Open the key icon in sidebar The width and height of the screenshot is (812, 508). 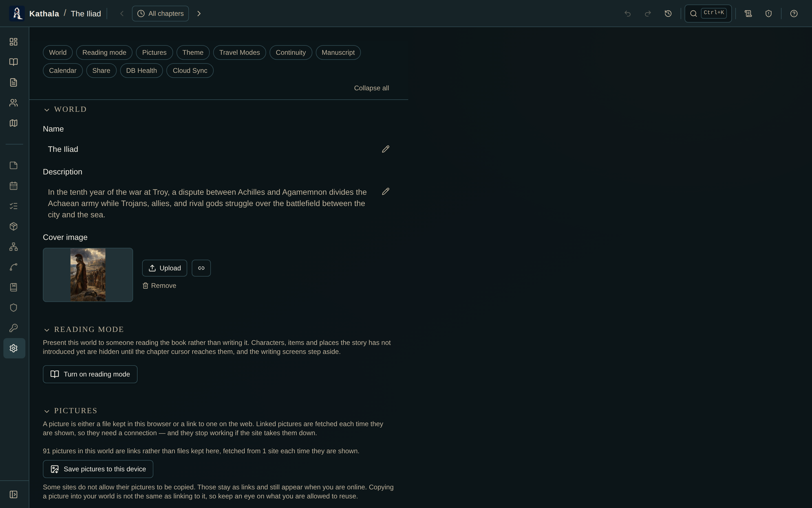pyautogui.click(x=14, y=328)
